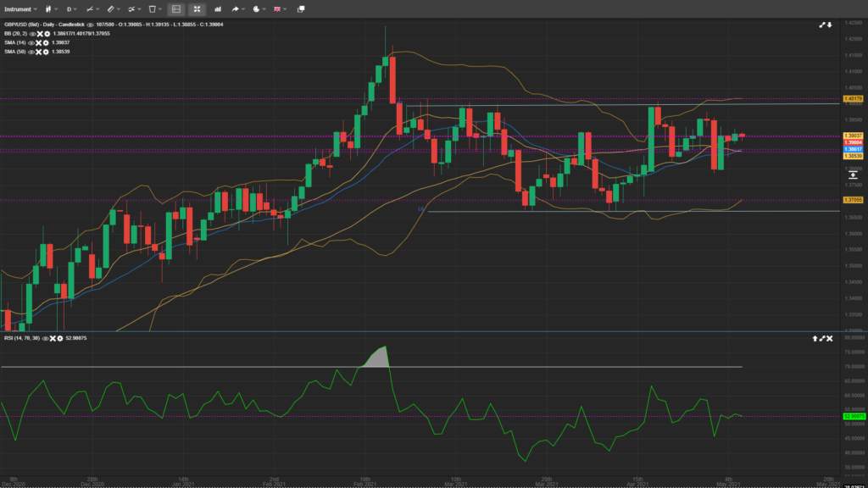This screenshot has width=868, height=488.
Task: Toggle the chart layout panel button
Action: coord(176,8)
